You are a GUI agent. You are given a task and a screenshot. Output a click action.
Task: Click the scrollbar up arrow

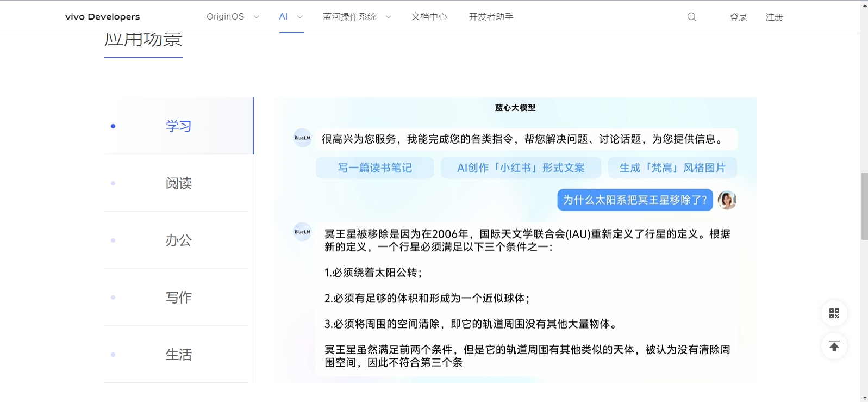[x=864, y=4]
